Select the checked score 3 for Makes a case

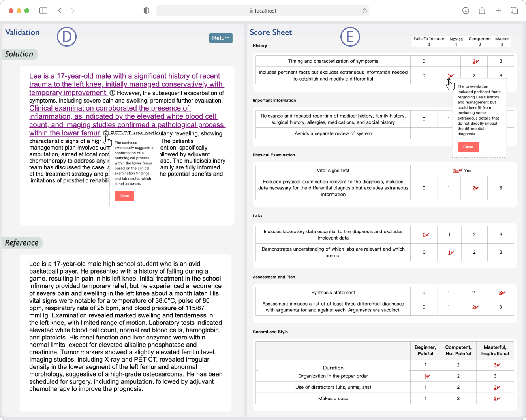[496, 398]
